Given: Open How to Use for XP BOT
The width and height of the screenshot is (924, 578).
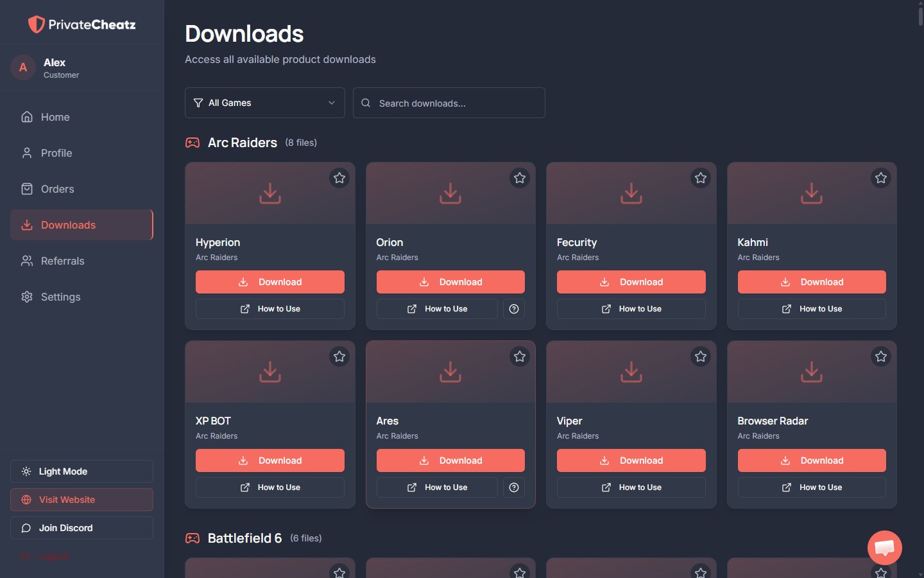Looking at the screenshot, I should tap(270, 487).
